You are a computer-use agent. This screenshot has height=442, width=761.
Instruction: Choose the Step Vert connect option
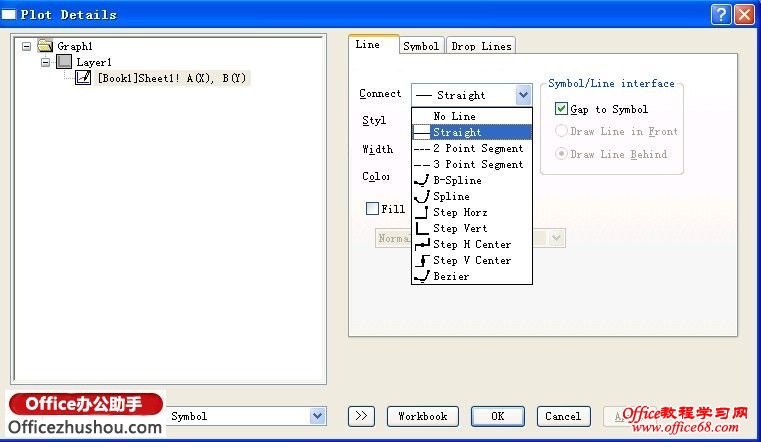pyautogui.click(x=472, y=228)
